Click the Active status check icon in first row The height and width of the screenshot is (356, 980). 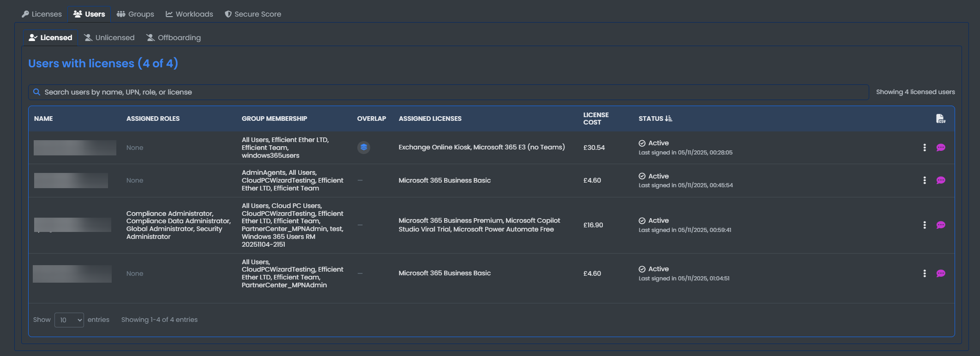[x=642, y=143]
